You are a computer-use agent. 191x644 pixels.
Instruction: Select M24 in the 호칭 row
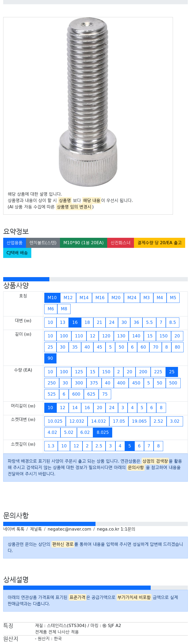point(132,298)
